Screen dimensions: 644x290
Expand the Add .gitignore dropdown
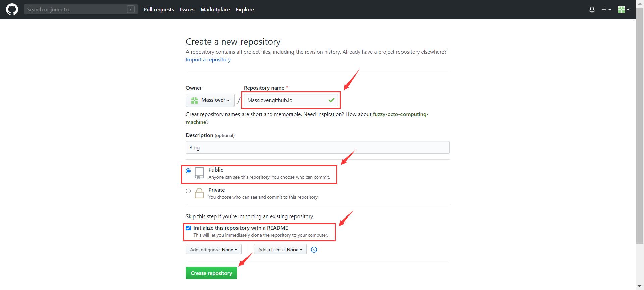[214, 249]
